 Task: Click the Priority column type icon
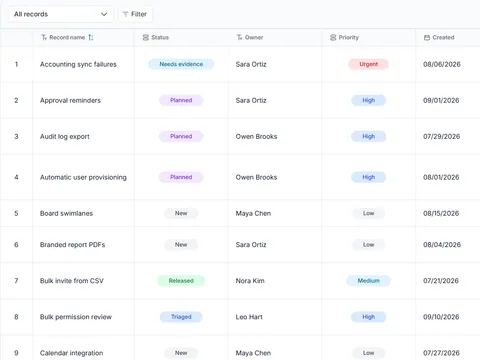(x=333, y=37)
